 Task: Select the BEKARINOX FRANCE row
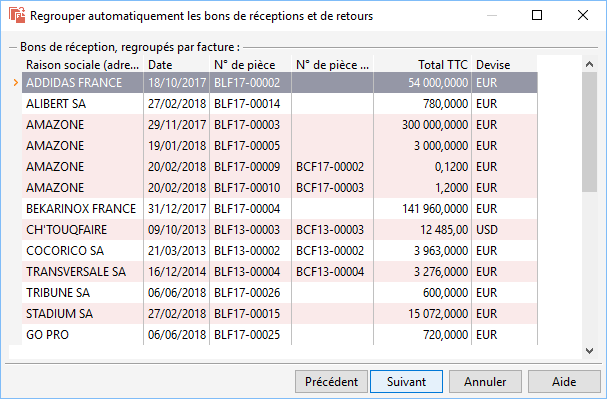(x=279, y=209)
